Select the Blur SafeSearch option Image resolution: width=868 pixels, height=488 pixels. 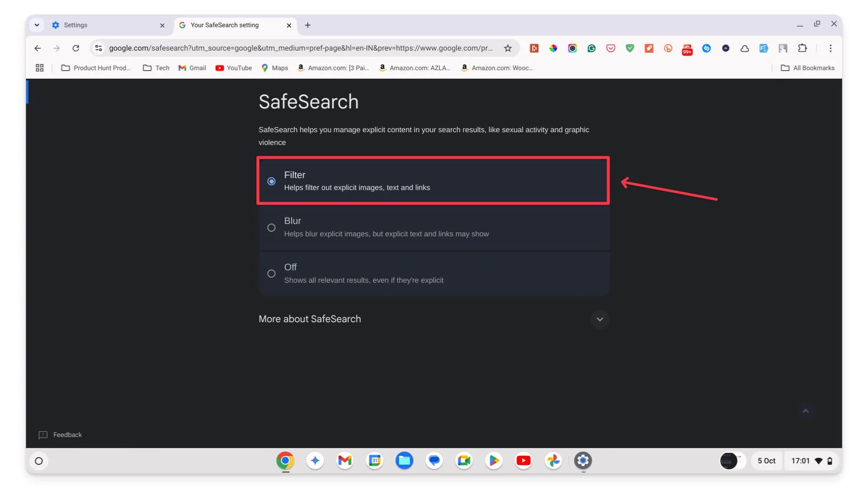pos(271,227)
